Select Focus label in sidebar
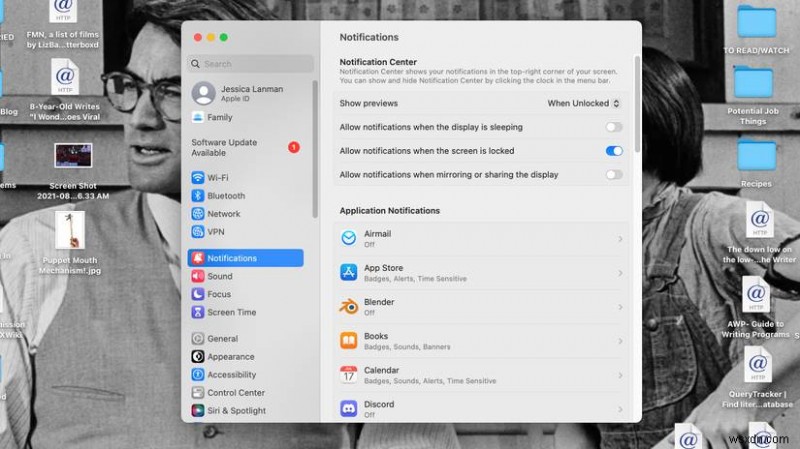Viewport: 800px width, 449px height. coord(219,294)
